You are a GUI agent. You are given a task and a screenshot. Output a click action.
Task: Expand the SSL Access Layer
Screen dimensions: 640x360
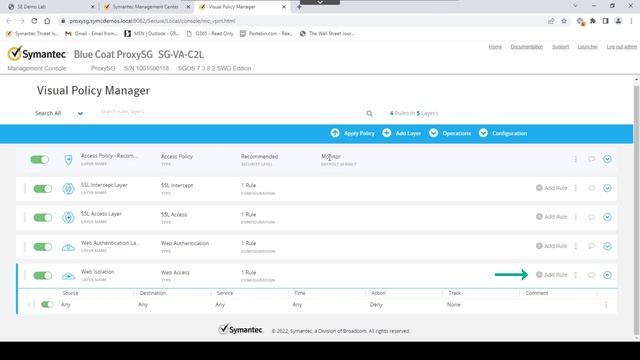click(607, 217)
